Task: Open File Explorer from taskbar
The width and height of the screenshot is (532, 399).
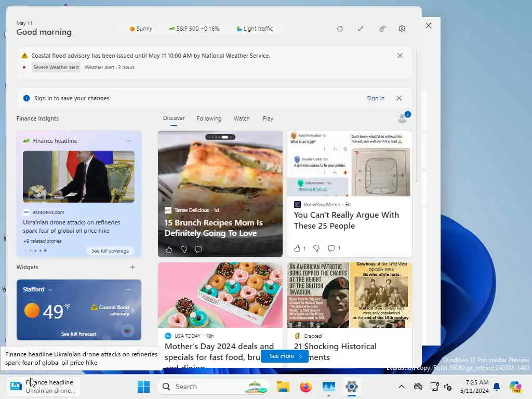Action: 283,387
